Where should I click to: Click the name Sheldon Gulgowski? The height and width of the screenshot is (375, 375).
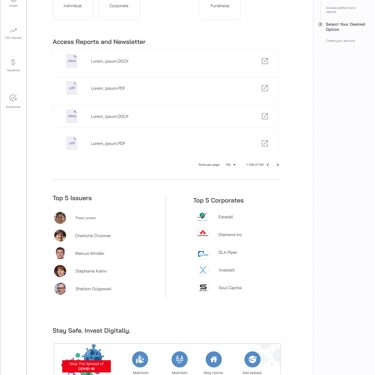pos(93,289)
